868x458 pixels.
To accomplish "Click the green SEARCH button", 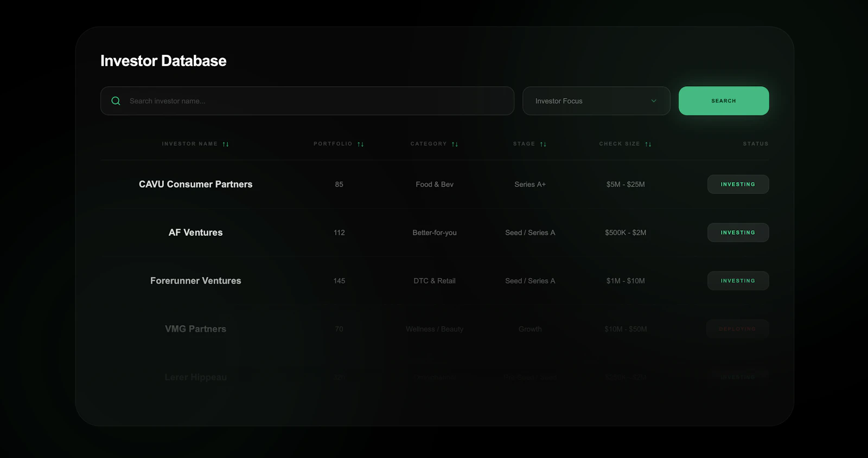I will click(x=724, y=101).
